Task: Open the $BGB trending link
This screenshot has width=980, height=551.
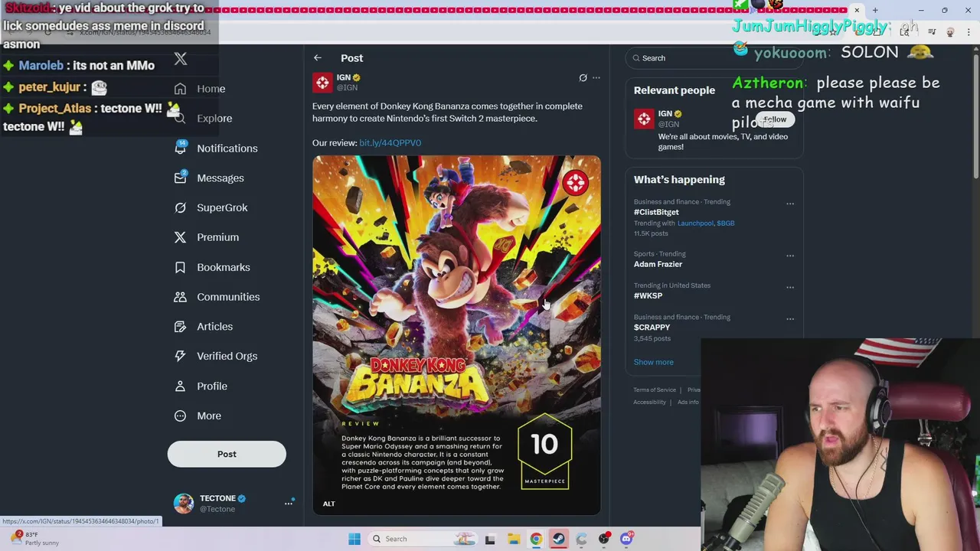Action: [x=725, y=223]
